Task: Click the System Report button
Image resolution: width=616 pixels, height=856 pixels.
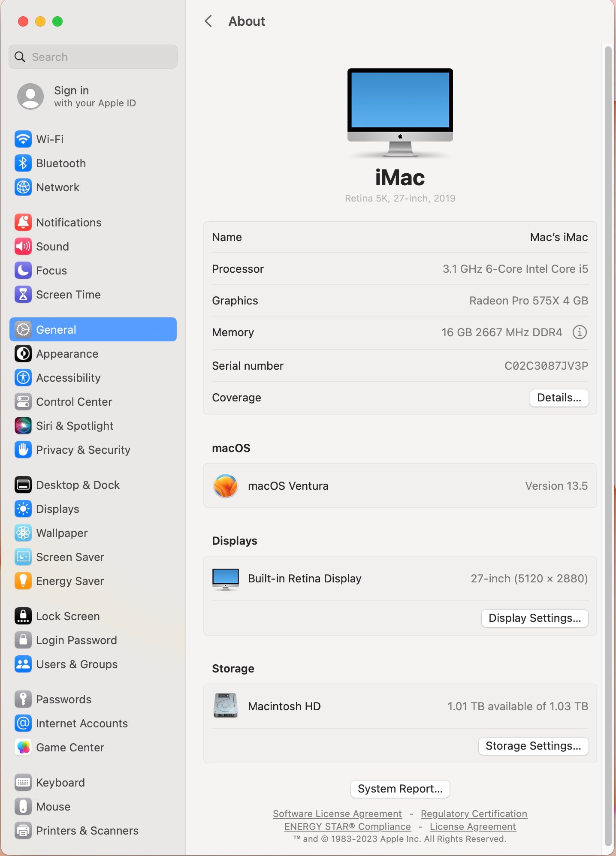Action: pyautogui.click(x=400, y=789)
